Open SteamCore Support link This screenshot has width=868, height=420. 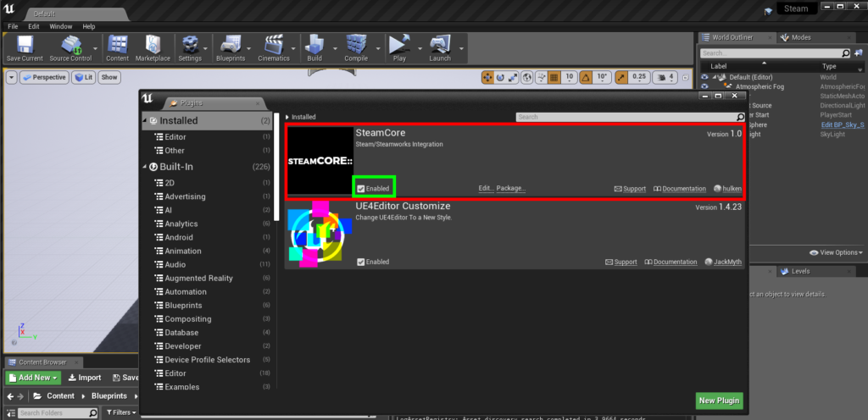(x=630, y=189)
